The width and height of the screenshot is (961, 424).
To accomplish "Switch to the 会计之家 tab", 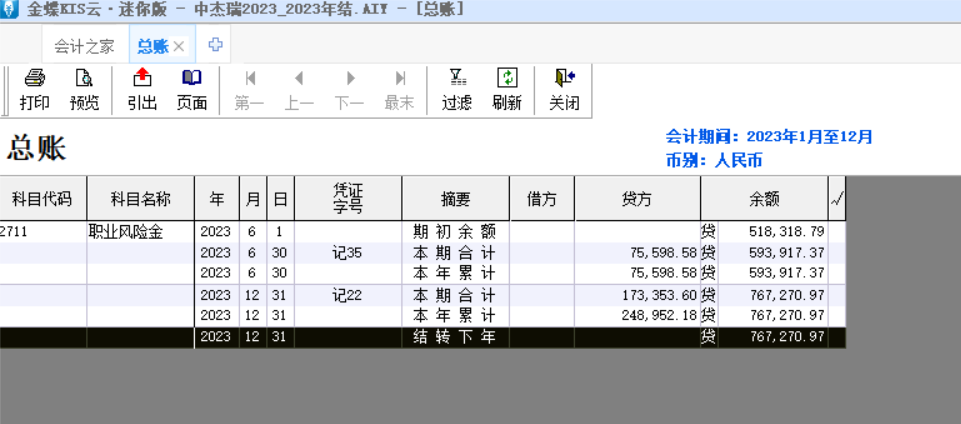I will point(84,46).
